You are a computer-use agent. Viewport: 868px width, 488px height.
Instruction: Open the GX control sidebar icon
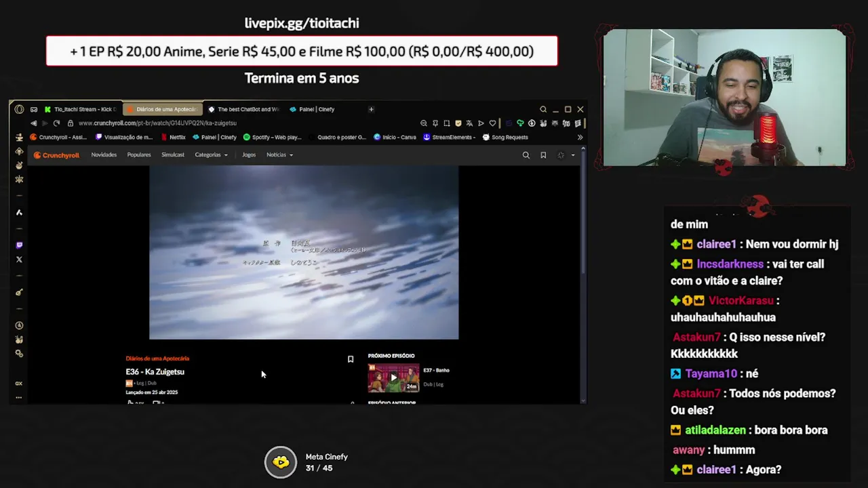19,383
